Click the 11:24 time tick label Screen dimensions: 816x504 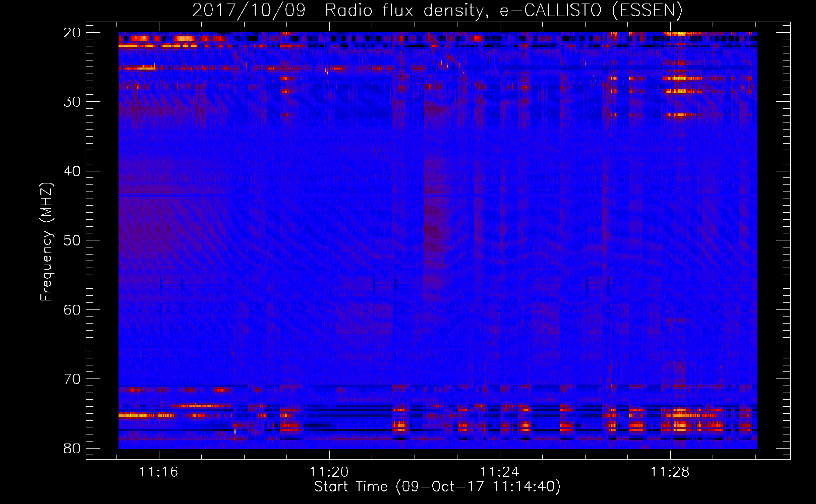point(500,472)
